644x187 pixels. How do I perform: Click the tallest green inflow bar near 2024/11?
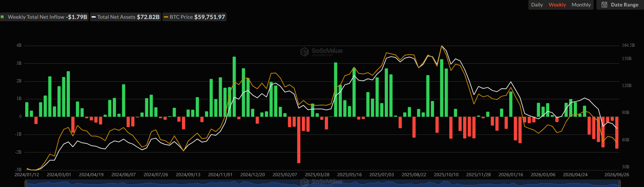(234, 87)
